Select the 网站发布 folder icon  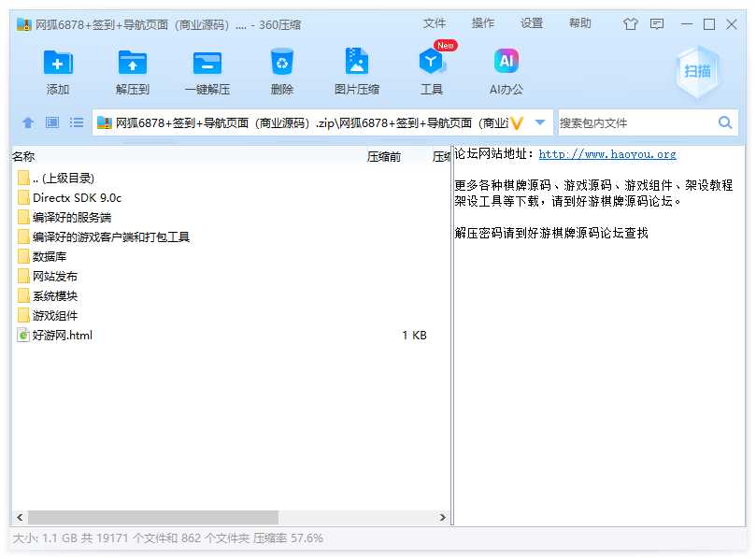(23, 277)
